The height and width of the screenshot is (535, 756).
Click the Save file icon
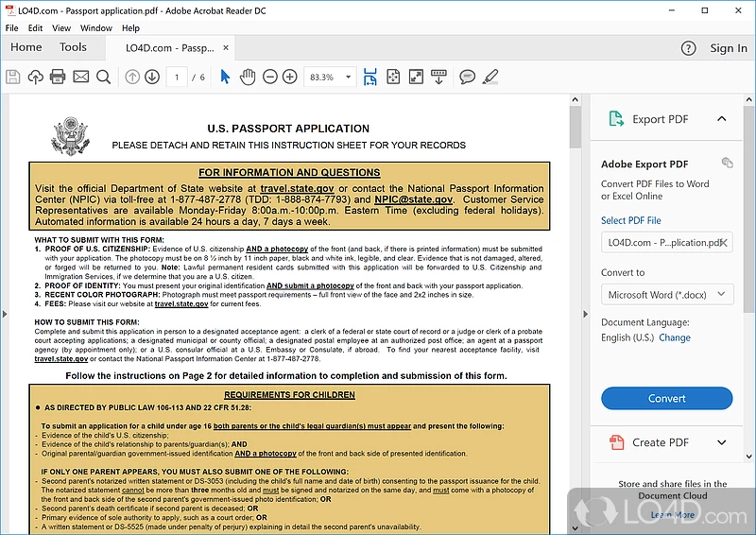13,77
